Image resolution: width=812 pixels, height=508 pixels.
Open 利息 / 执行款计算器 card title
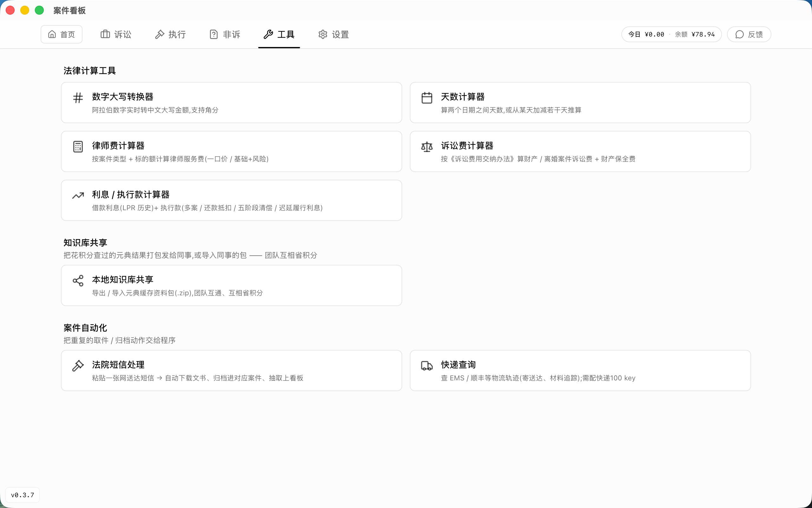131,195
